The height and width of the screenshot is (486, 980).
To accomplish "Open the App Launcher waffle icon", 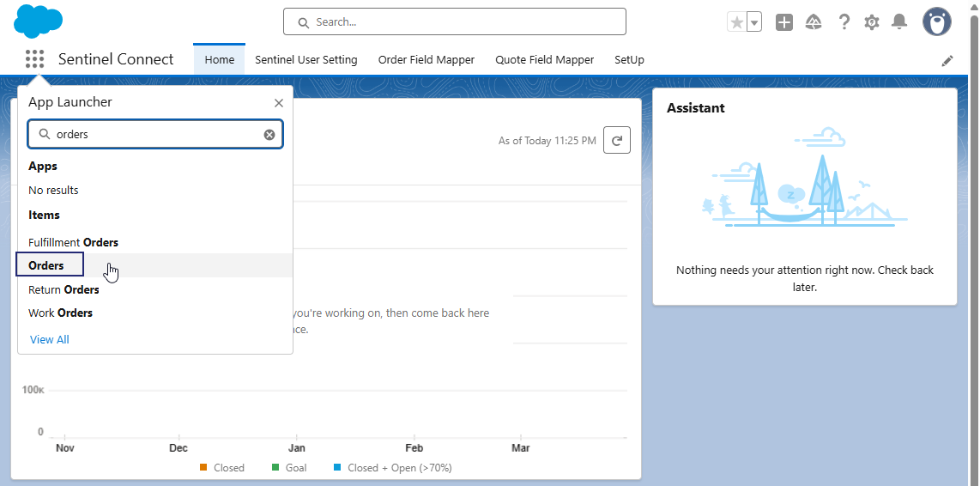I will (x=34, y=59).
